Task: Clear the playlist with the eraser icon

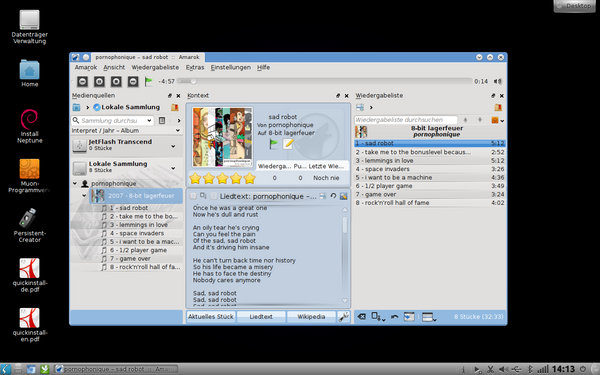Action: 361,317
